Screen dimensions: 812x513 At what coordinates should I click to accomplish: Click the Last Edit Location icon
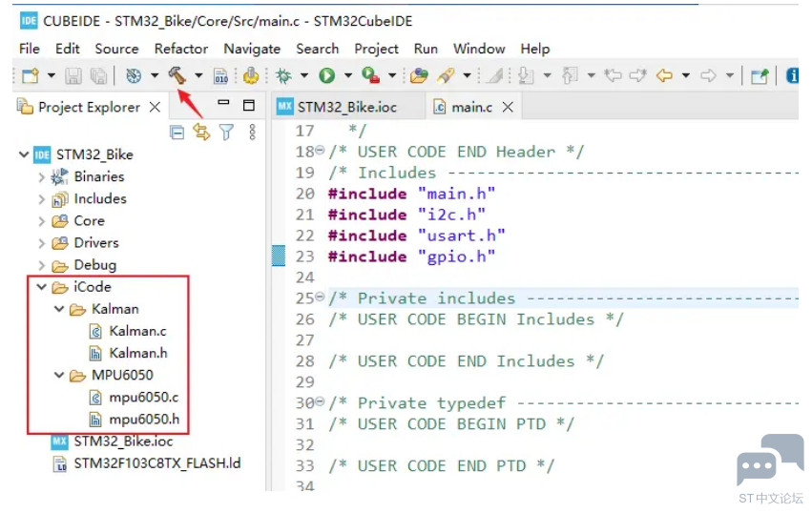pos(614,75)
